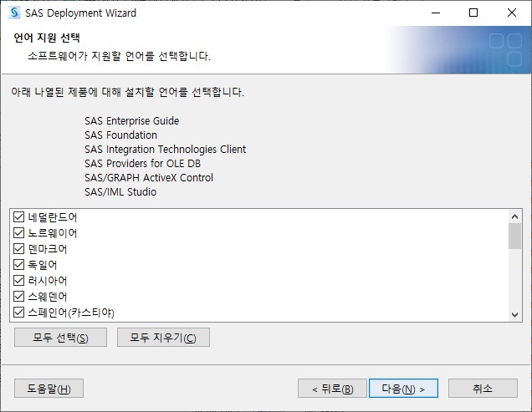Click the 모두 지우기(C) button
532x412 pixels.
pyautogui.click(x=163, y=338)
